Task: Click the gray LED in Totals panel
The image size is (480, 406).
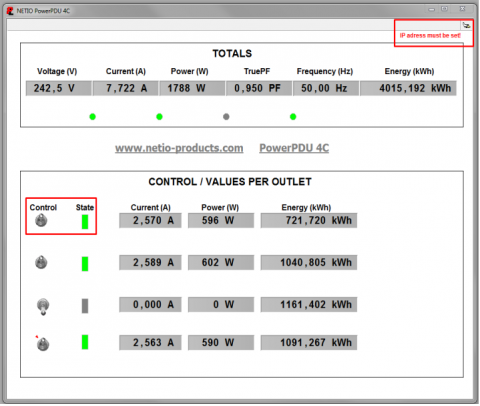Action: (x=226, y=117)
